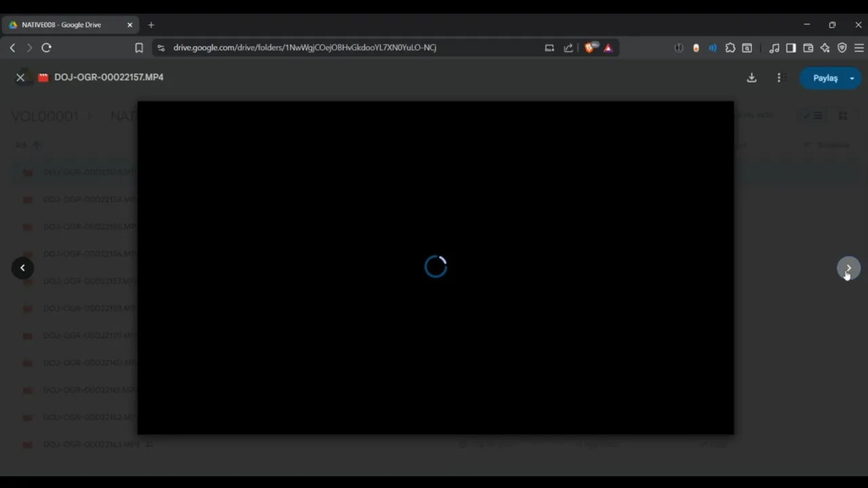Click the install app icon in address bar
This screenshot has height=488, width=868.
[x=549, y=47]
